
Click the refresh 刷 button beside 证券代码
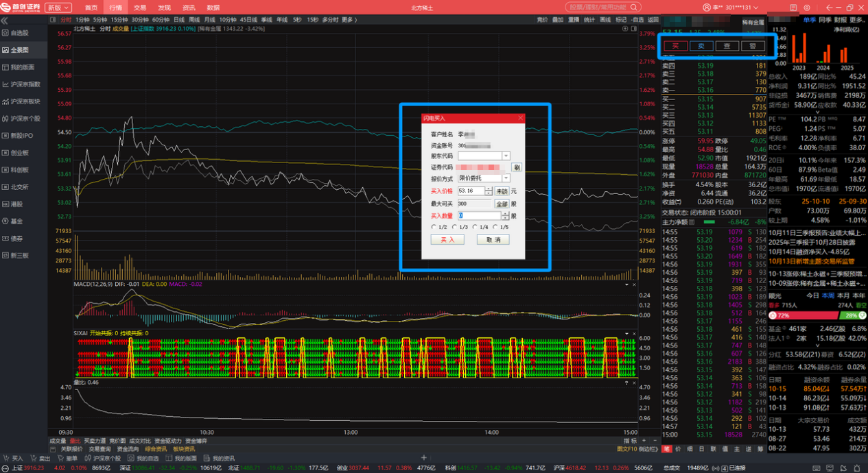(517, 167)
